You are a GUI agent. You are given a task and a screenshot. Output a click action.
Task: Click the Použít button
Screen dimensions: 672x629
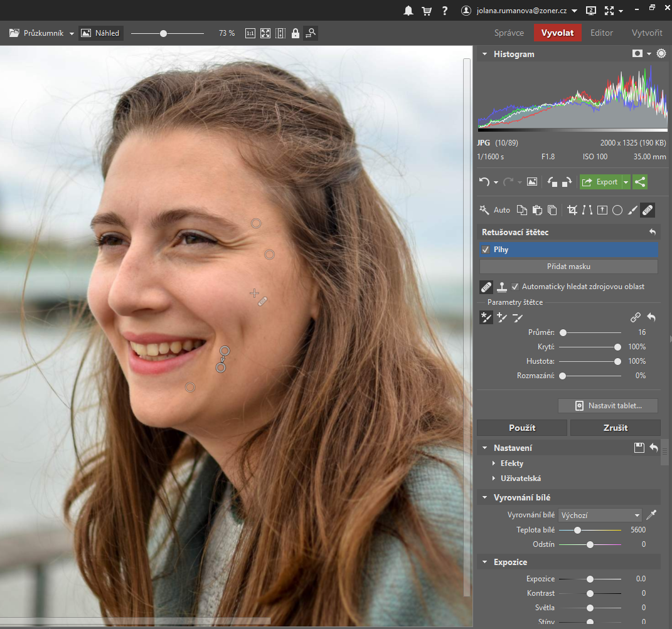pyautogui.click(x=521, y=428)
